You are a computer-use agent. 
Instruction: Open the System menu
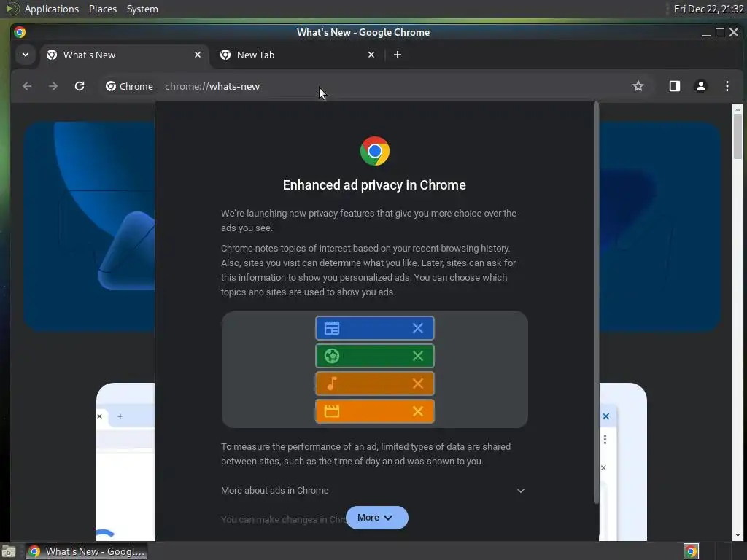pyautogui.click(x=142, y=9)
